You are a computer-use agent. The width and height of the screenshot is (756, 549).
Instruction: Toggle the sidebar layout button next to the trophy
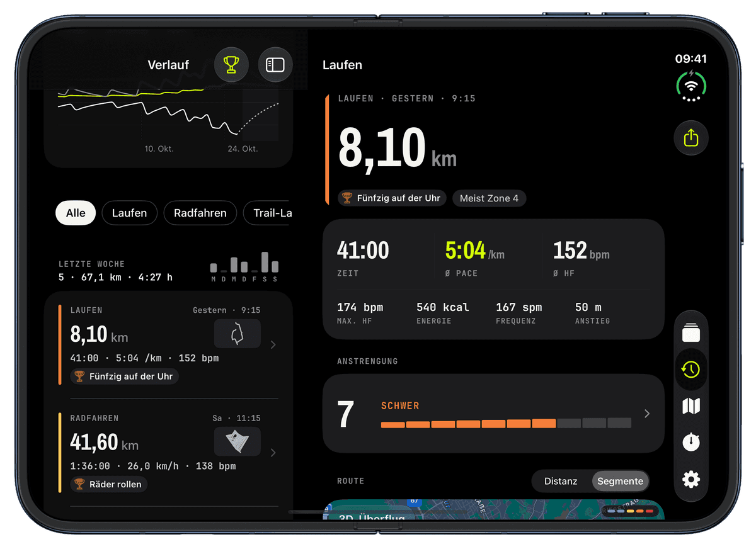[x=275, y=65]
